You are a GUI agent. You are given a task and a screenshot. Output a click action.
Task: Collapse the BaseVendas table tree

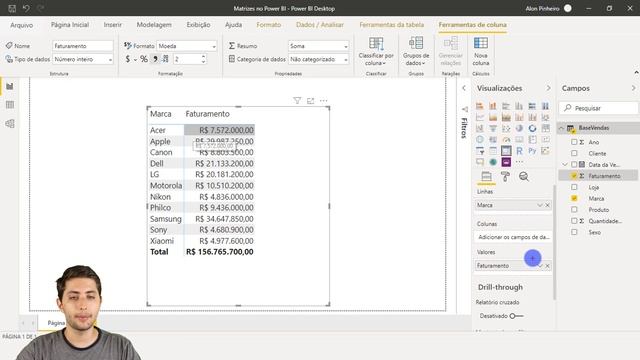562,128
